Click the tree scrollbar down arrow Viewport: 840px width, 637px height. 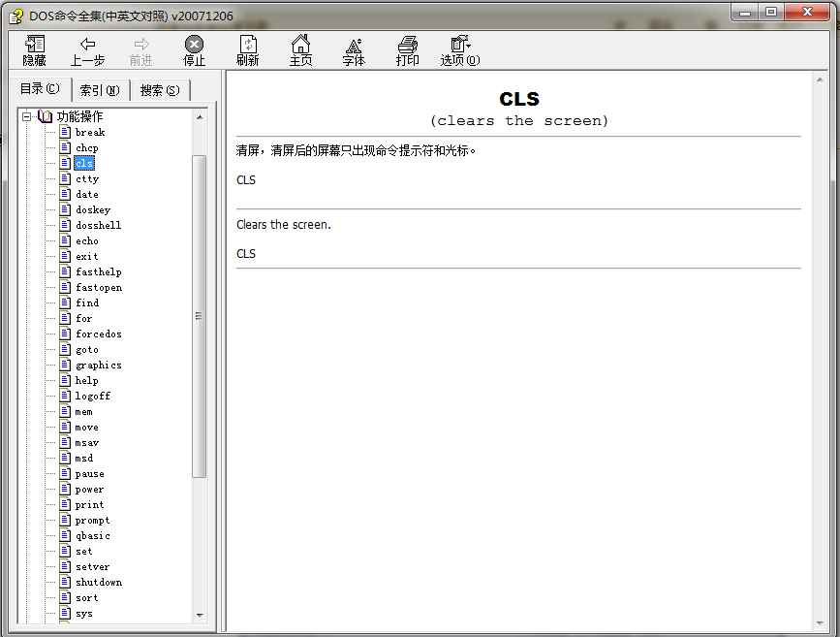pyautogui.click(x=200, y=616)
